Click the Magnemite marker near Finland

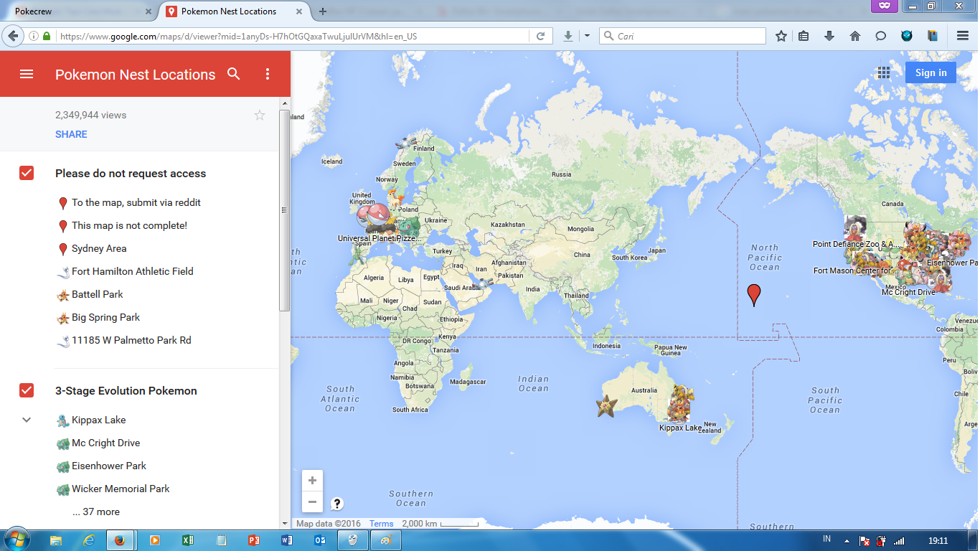click(407, 143)
